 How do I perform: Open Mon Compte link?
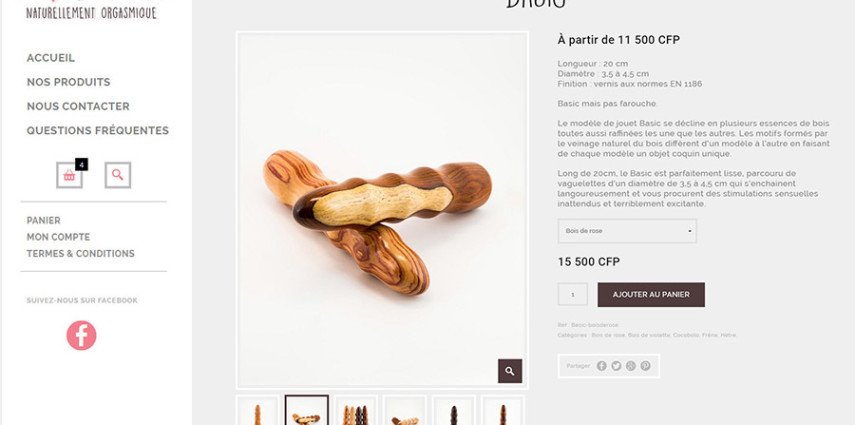point(58,237)
